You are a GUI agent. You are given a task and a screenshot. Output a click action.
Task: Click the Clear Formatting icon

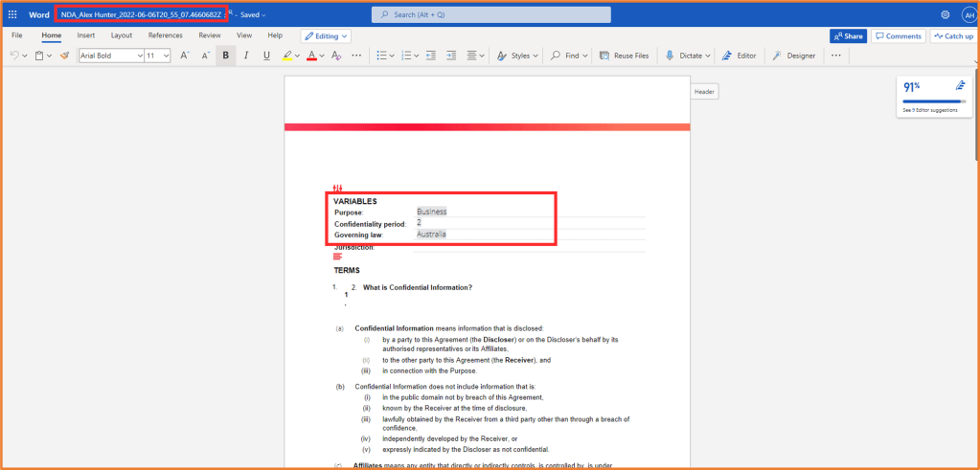335,56
